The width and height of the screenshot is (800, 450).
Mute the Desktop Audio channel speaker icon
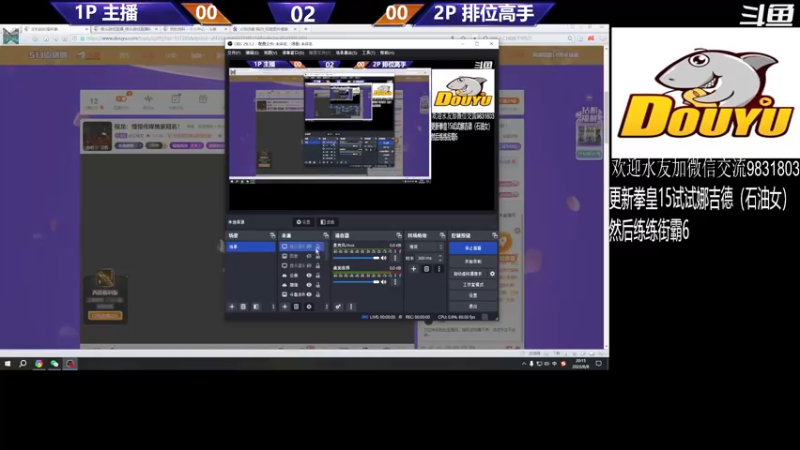(x=384, y=282)
